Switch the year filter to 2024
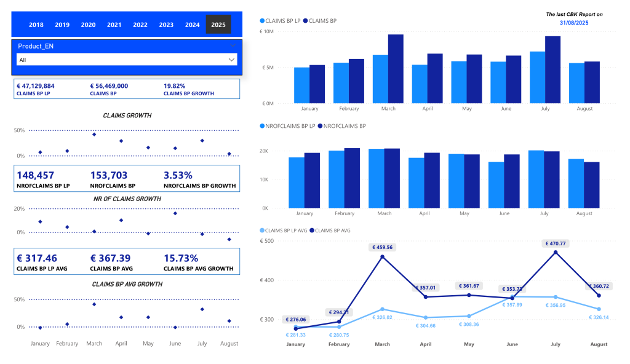 point(192,25)
